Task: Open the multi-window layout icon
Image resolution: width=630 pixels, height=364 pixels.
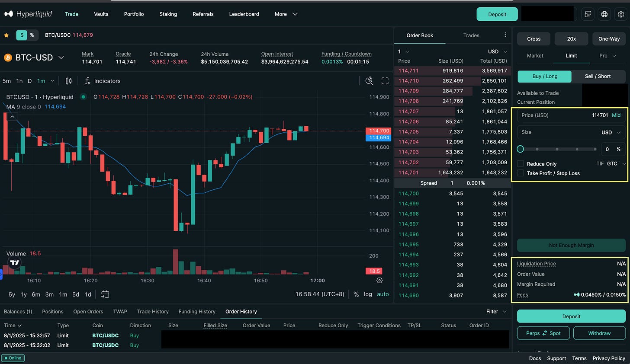Action: click(588, 14)
